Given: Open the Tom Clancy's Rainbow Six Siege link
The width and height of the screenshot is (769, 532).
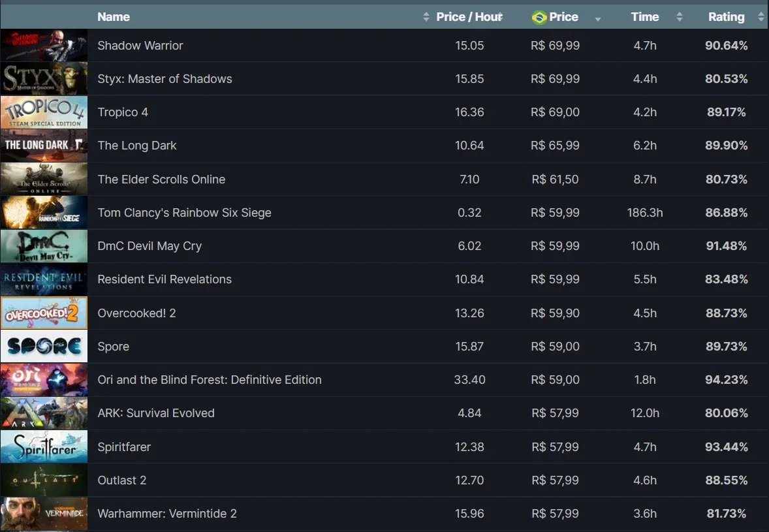Looking at the screenshot, I should [184, 213].
